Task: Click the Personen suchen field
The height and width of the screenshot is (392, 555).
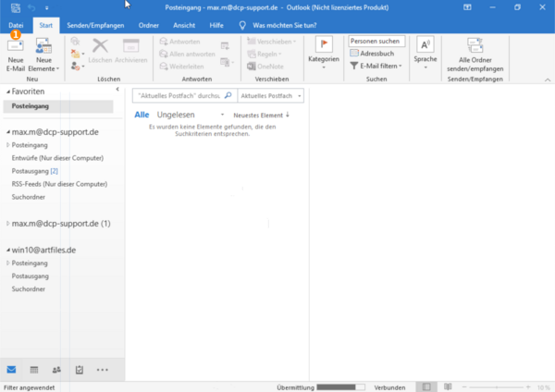Action: click(376, 41)
